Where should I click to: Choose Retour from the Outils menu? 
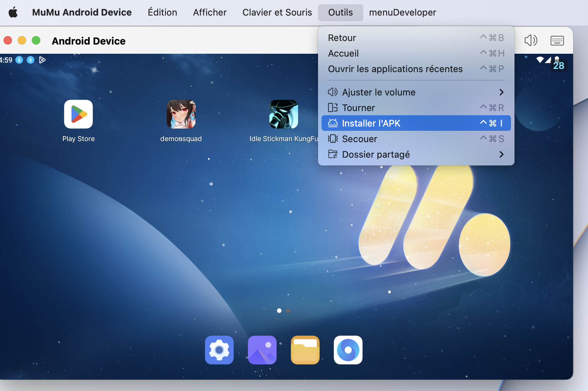pyautogui.click(x=416, y=38)
